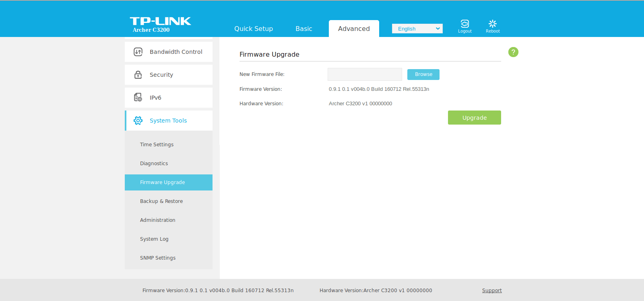Click the green Upgrade button
The image size is (644, 301).
point(475,118)
